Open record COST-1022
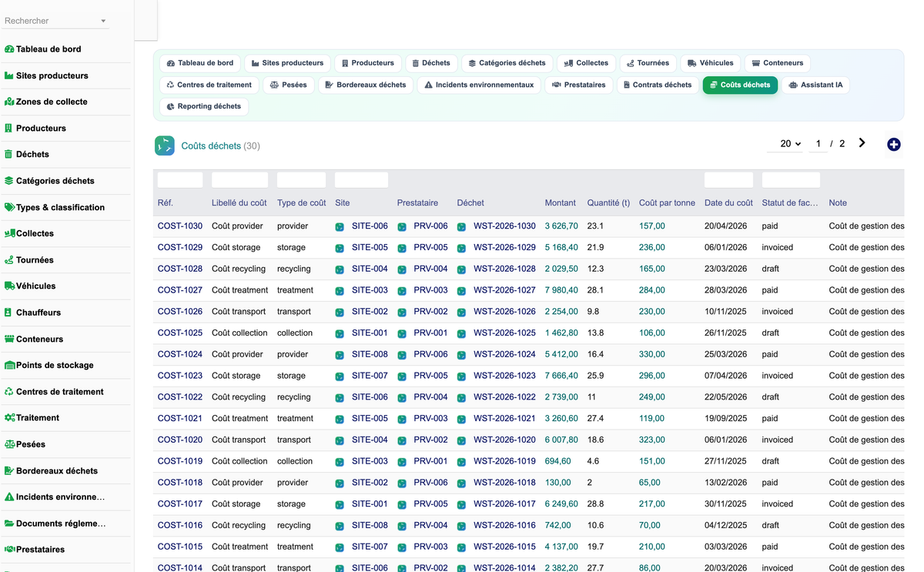 [x=180, y=397]
